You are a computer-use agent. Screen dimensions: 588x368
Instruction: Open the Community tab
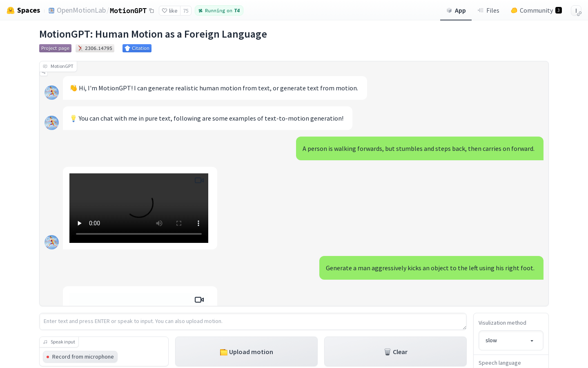pyautogui.click(x=536, y=10)
